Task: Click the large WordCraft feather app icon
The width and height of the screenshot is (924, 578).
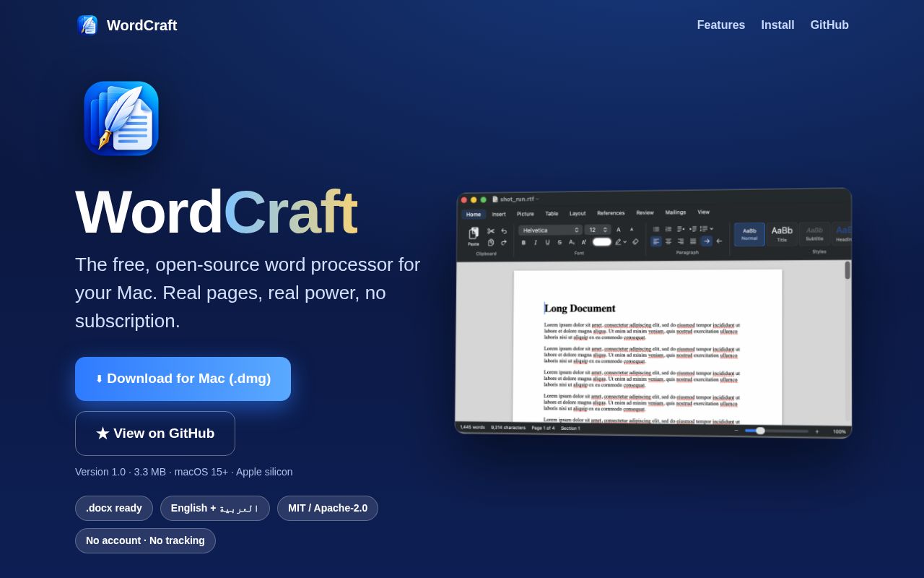Action: tap(121, 118)
